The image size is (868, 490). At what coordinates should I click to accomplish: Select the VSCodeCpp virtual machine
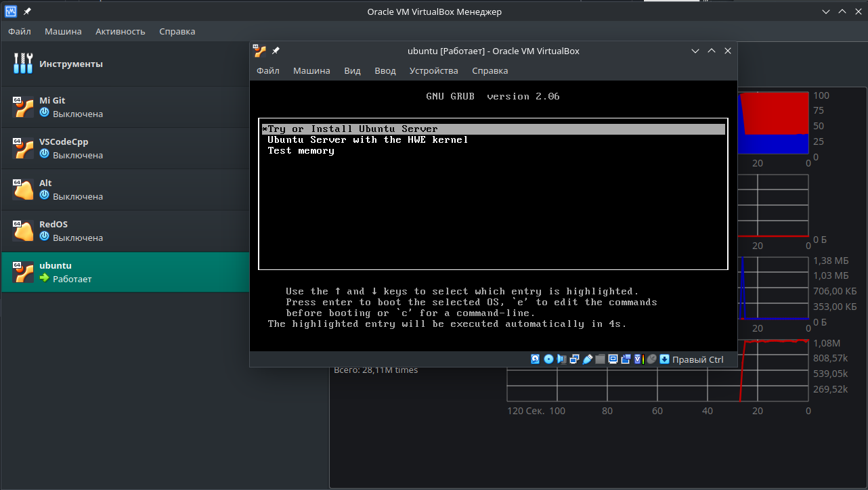(81, 148)
